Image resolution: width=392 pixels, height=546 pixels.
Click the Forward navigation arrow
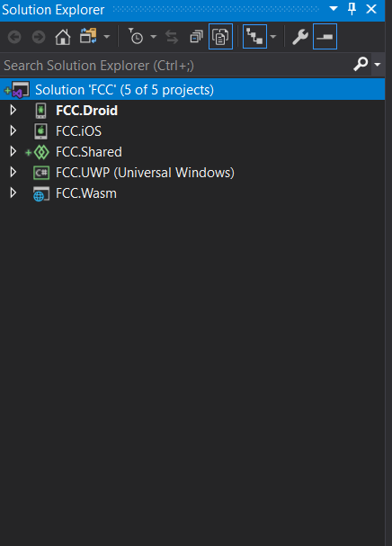[39, 37]
